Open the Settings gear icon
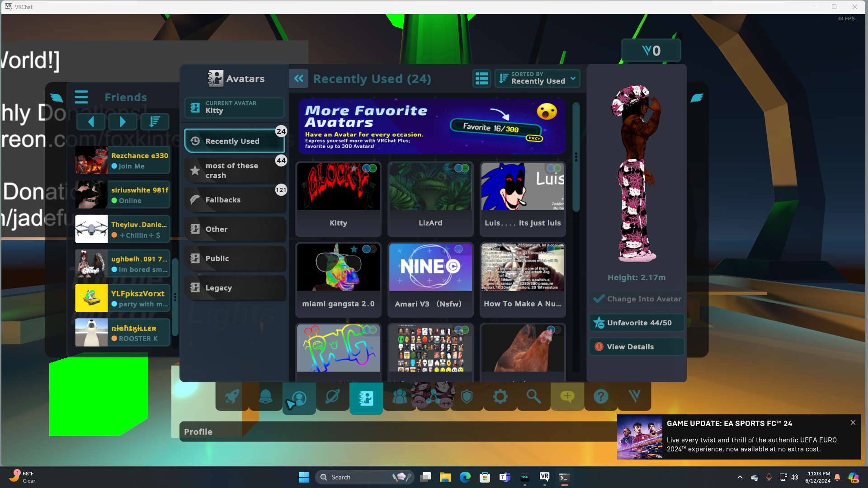 500,397
